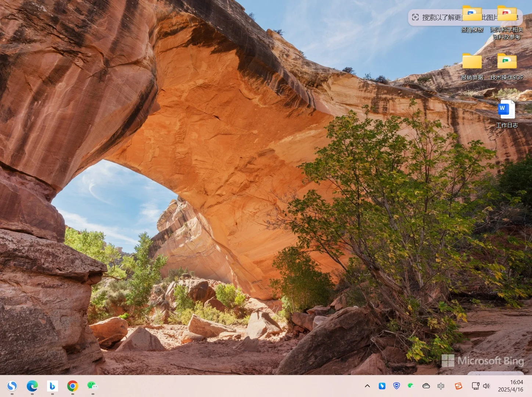This screenshot has width=532, height=397.
Task: Click the blue bird icon in the system tray
Action: pos(382,386)
